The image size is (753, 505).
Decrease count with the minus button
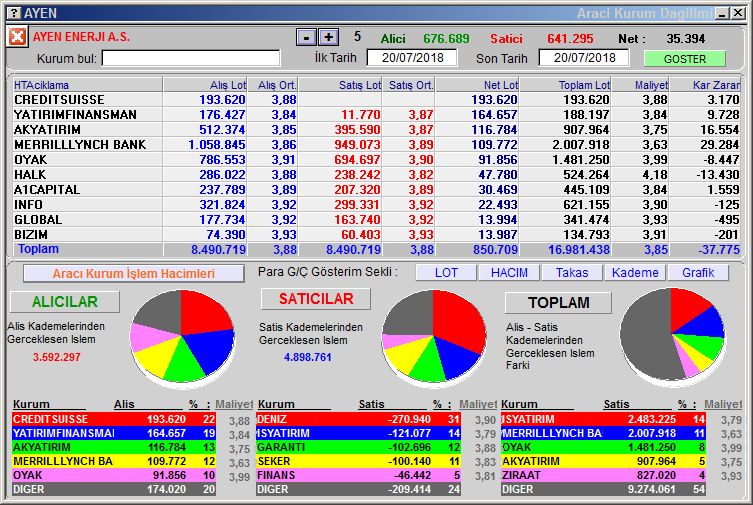coord(306,37)
